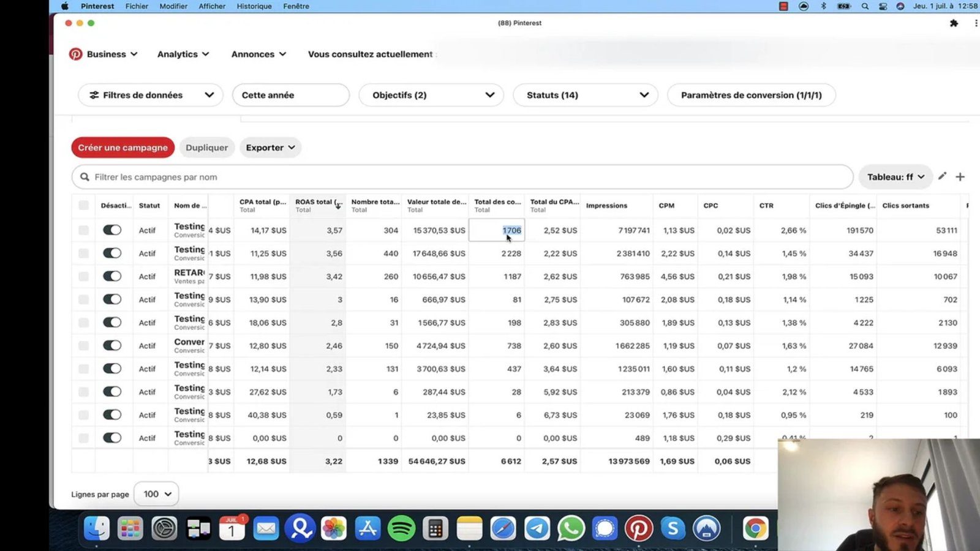Image resolution: width=980 pixels, height=551 pixels.
Task: Sort by the Impressions column header
Action: click(606, 206)
